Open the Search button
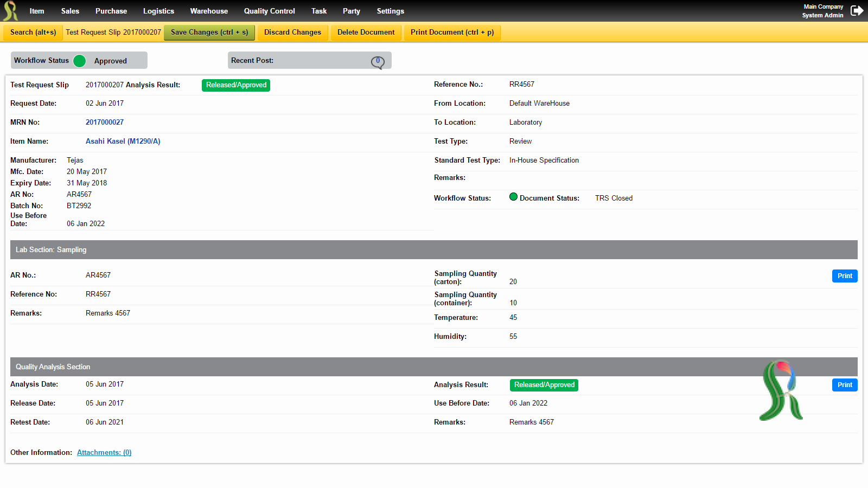The width and height of the screenshot is (868, 488). tap(33, 33)
